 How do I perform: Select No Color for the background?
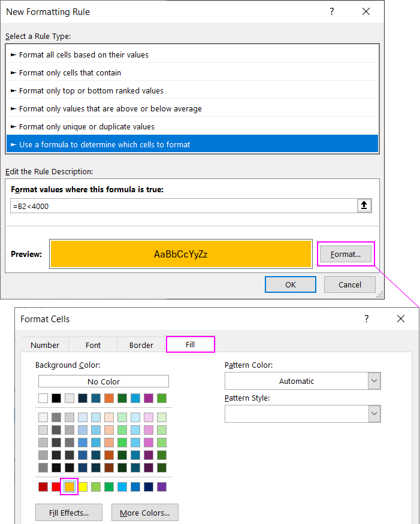click(x=104, y=381)
